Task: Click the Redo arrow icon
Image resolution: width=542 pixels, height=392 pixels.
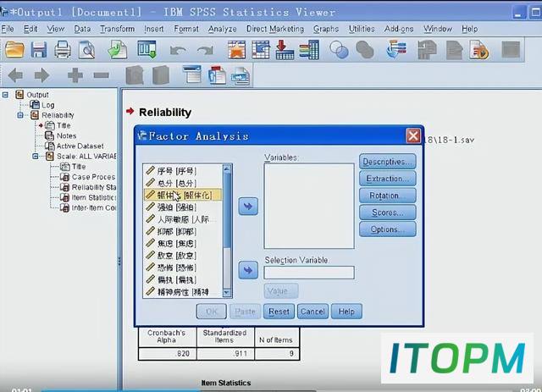Action: pos(205,51)
